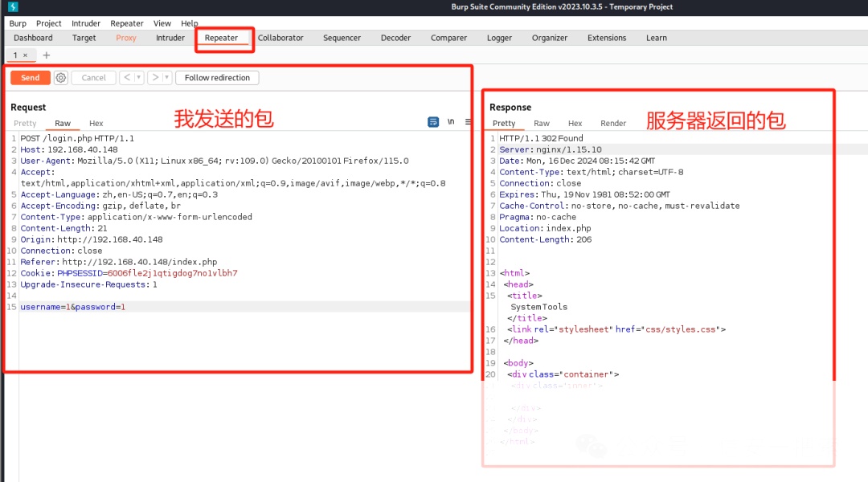Select Render view in Response panel
Screen dimensions: 868x482
coord(613,124)
